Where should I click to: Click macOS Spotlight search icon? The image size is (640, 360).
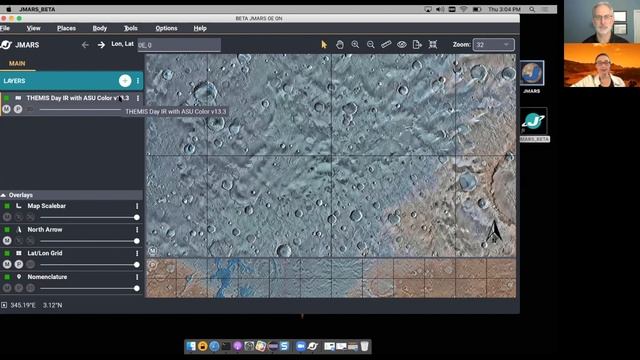[x=532, y=9]
